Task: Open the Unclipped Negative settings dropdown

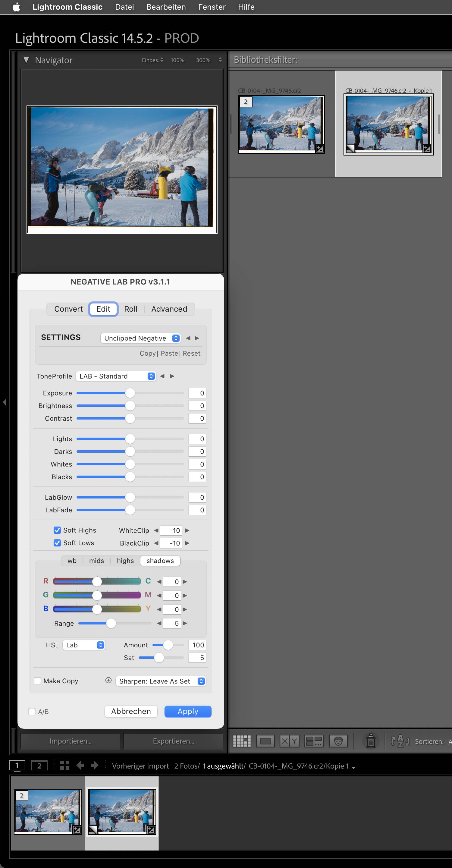Action: (140, 338)
